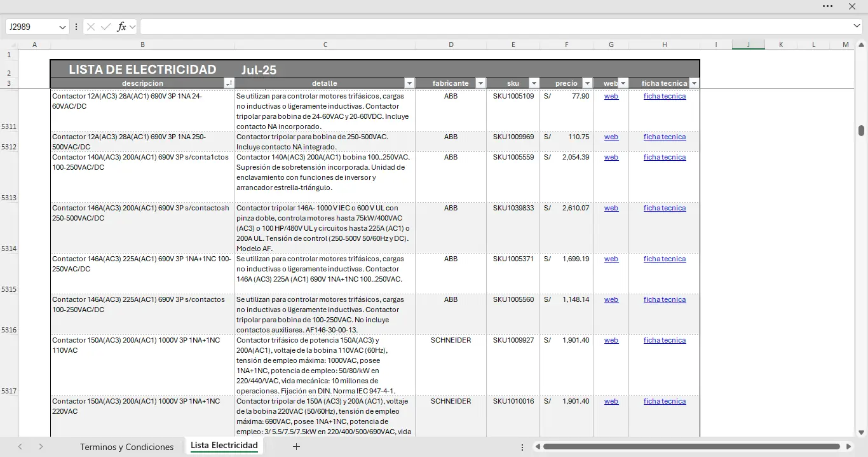
Task: Open the fabricante column filter dropdown
Action: [x=480, y=83]
